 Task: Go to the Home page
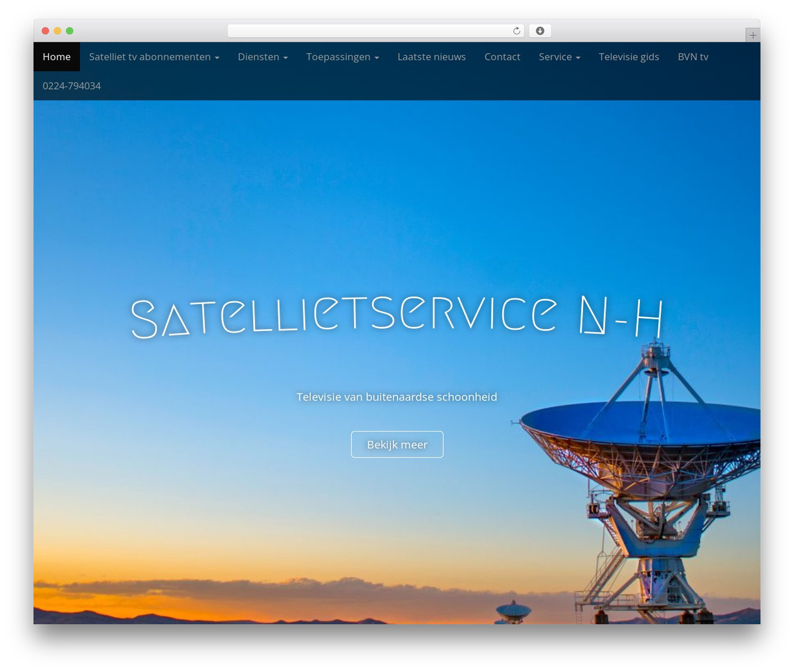click(x=56, y=57)
